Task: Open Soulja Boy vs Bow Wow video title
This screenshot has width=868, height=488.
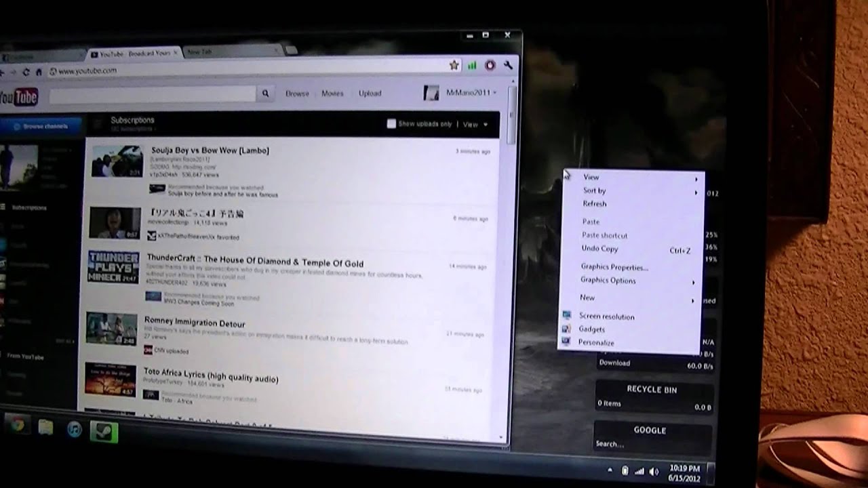Action: coord(210,150)
